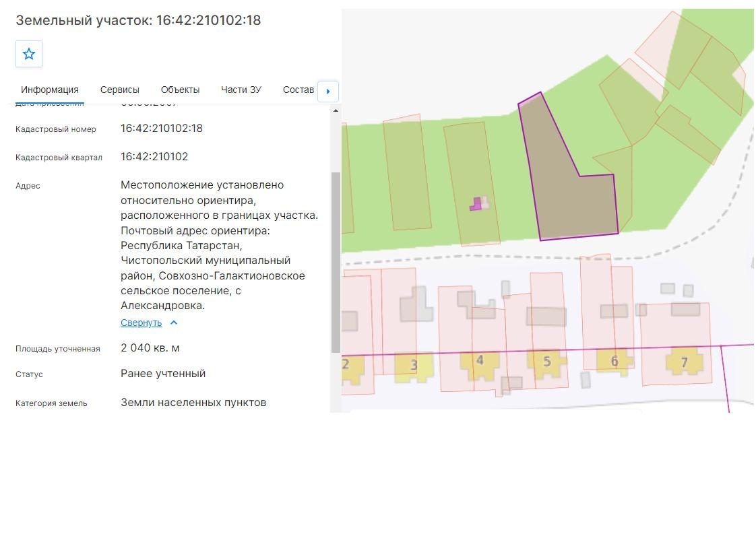This screenshot has width=756, height=534.
Task: Click the Статус field label
Action: pos(30,374)
